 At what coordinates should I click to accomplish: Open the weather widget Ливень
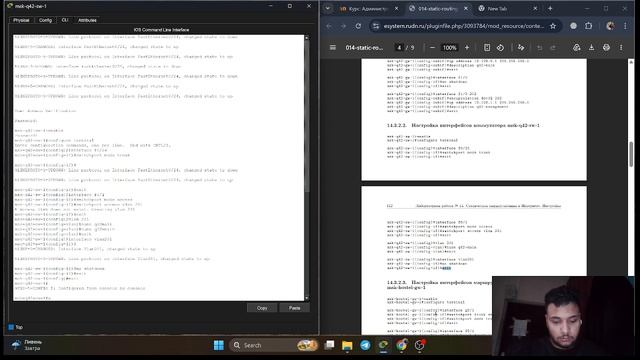26,345
